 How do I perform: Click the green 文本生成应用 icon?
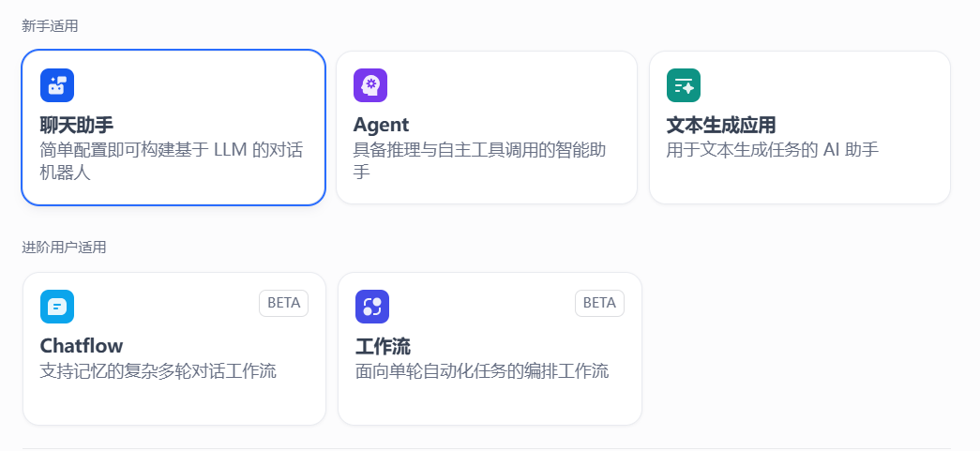click(x=684, y=85)
